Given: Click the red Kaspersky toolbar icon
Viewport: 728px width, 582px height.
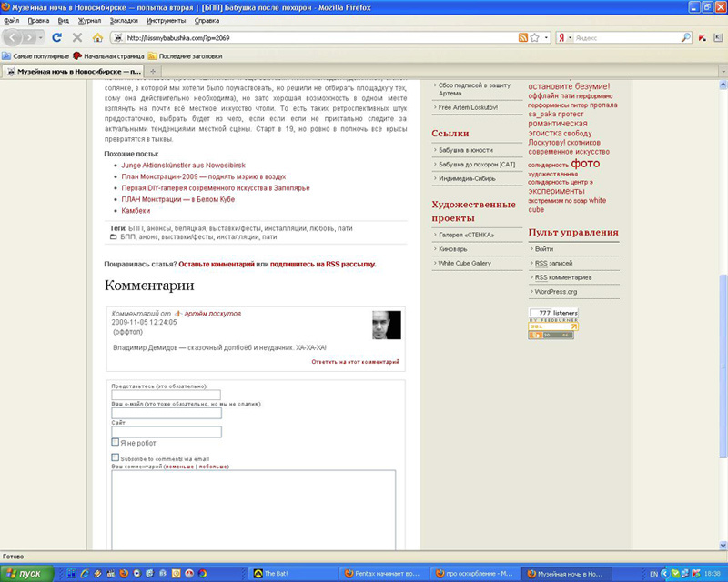Looking at the screenshot, I should [702, 37].
